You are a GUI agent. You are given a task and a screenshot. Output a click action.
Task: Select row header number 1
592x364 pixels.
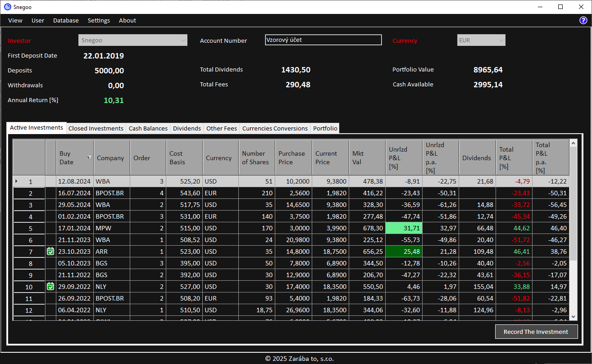click(x=29, y=181)
